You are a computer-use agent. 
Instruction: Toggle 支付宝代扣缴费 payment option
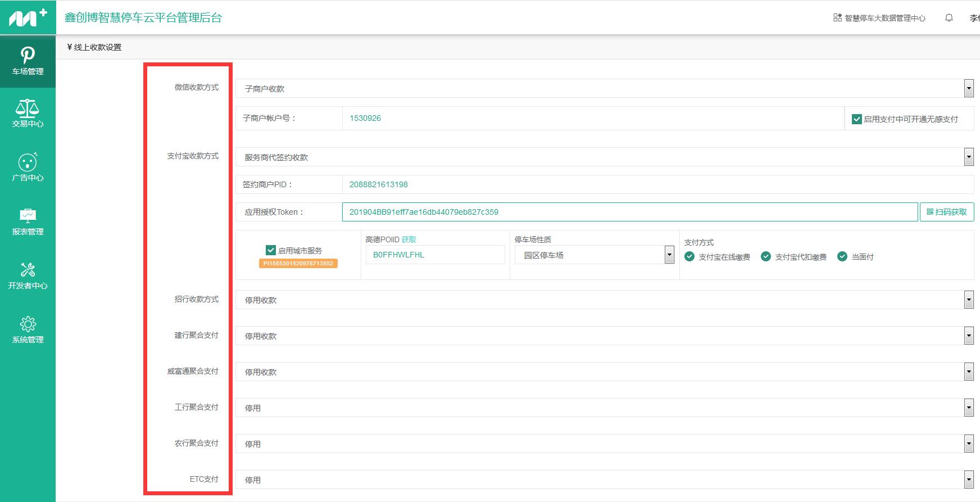(765, 257)
